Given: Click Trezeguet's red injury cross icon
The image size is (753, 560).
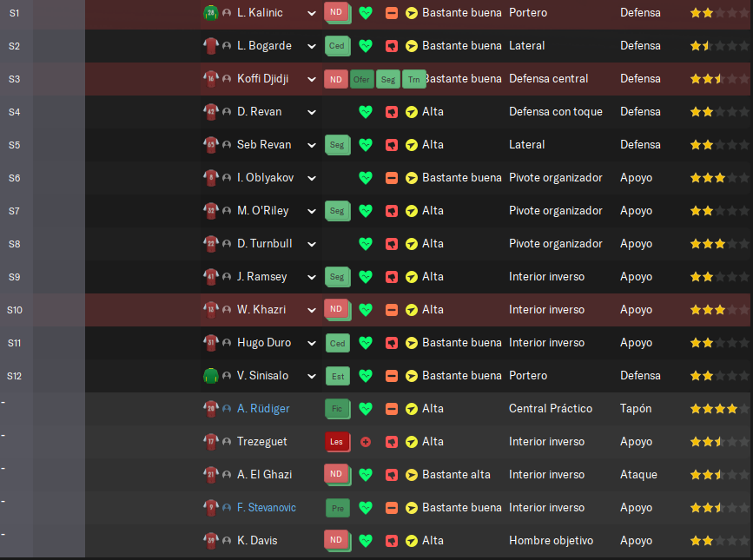Looking at the screenshot, I should pos(366,442).
